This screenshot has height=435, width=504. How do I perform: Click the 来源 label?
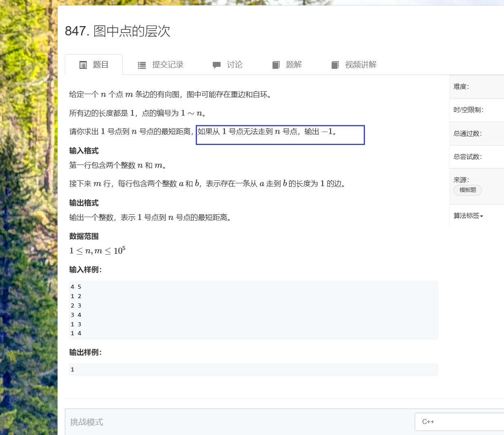coord(461,180)
